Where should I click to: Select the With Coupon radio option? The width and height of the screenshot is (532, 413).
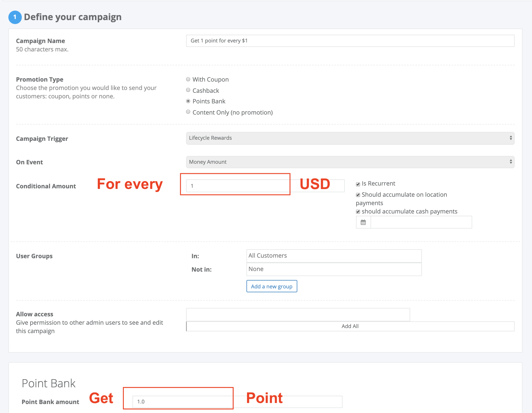(x=188, y=79)
